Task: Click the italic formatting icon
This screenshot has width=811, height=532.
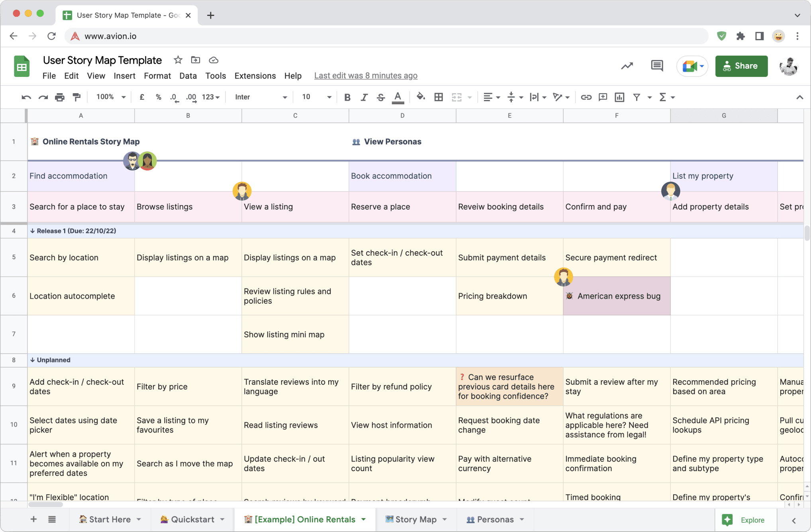Action: tap(363, 97)
